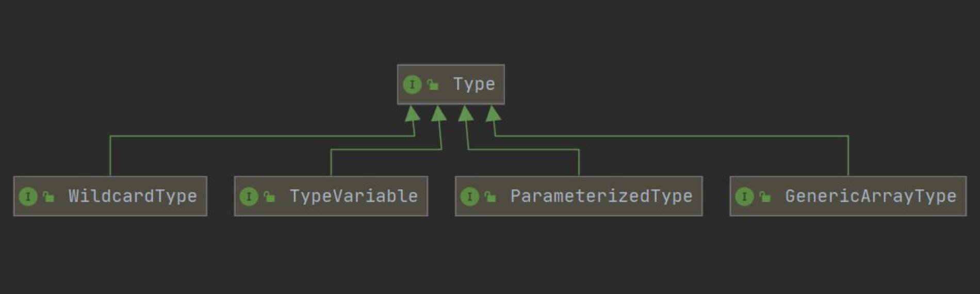Click the lock icon on ParameterizedType node

click(x=490, y=197)
